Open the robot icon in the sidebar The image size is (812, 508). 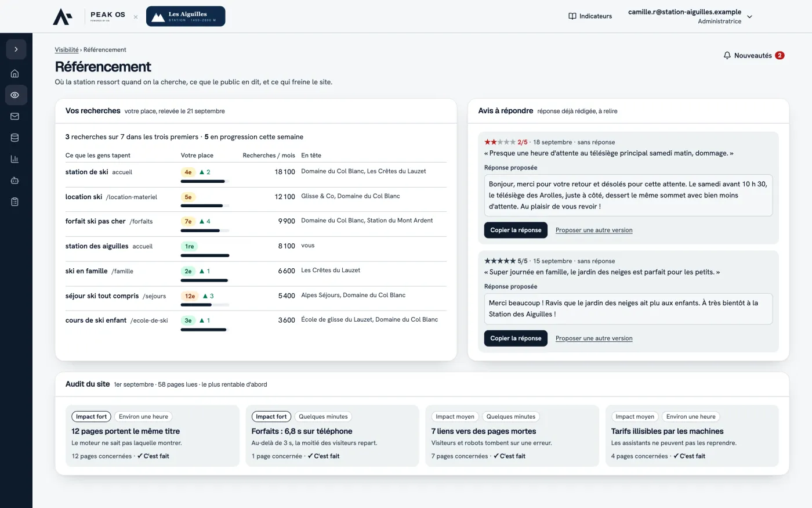(x=15, y=181)
